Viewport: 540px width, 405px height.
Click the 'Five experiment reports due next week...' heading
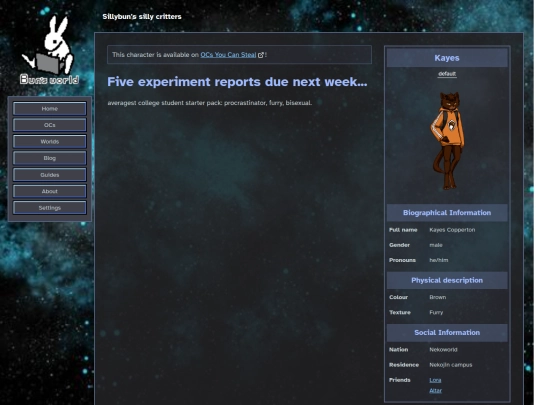(237, 82)
